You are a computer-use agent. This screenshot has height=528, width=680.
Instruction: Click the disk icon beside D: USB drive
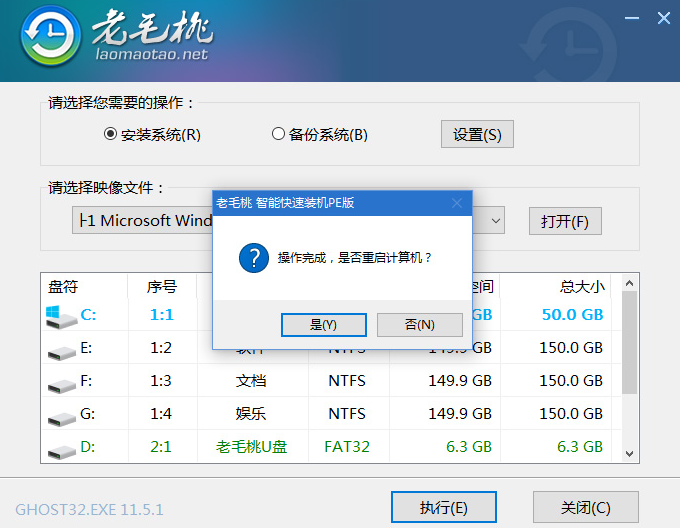coord(60,447)
